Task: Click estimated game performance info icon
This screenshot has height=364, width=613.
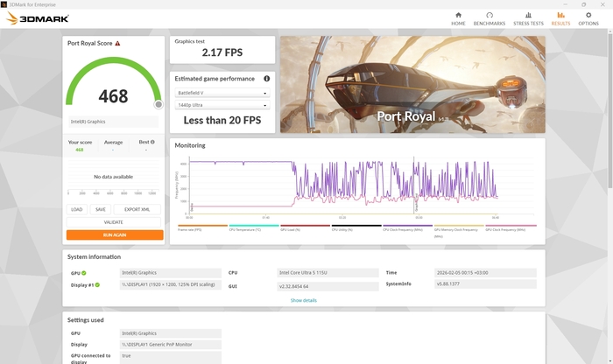Action: tap(266, 78)
